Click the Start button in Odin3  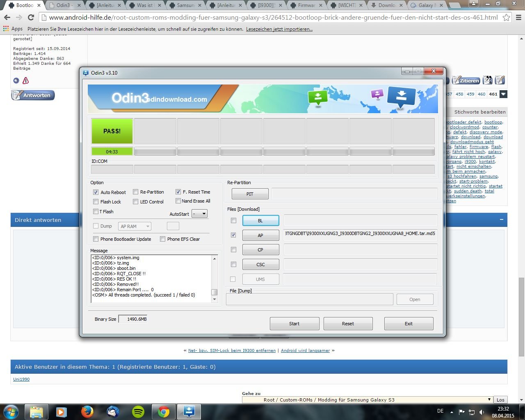coord(294,324)
